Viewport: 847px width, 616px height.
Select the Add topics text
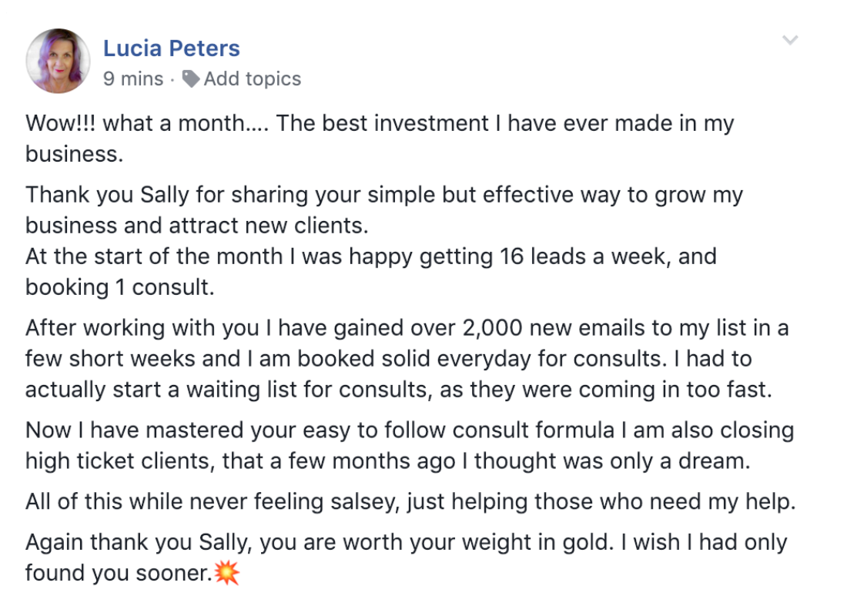click(253, 79)
